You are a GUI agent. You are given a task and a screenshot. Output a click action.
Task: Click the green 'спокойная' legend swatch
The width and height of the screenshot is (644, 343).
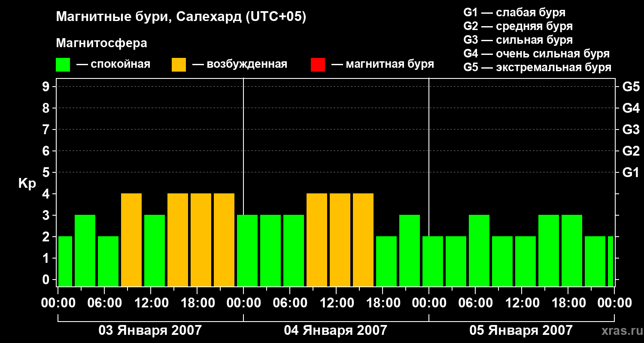[x=63, y=65]
